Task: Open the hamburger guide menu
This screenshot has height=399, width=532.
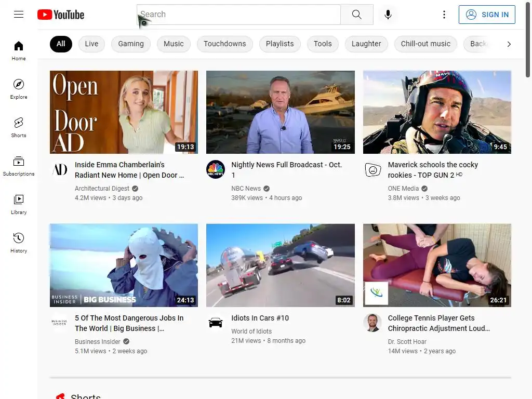Action: pyautogui.click(x=19, y=14)
